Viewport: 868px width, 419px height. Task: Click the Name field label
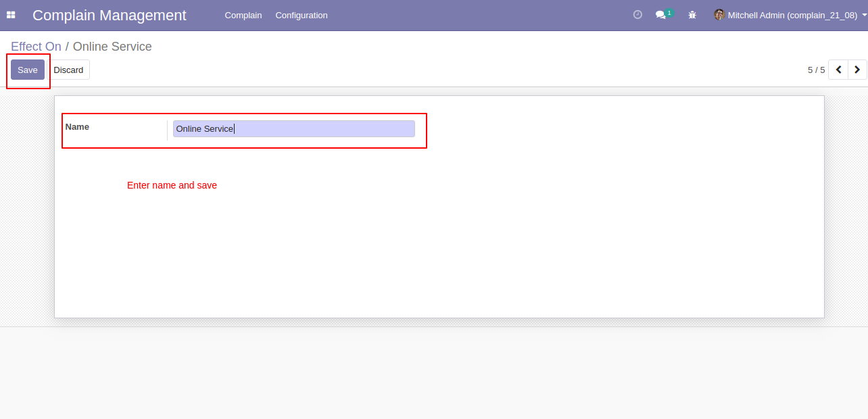pyautogui.click(x=77, y=127)
